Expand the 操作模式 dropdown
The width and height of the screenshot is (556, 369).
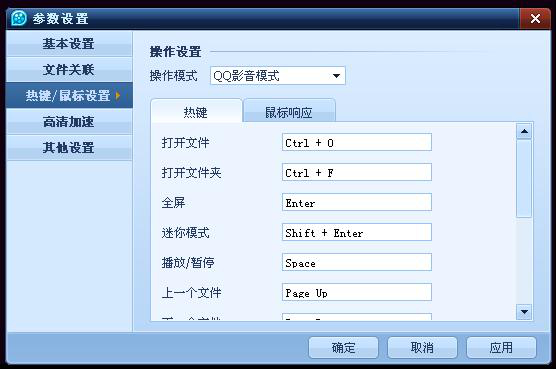click(278, 76)
